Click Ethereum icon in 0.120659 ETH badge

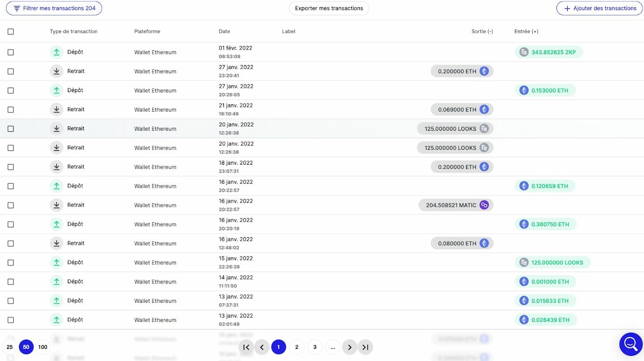pos(524,186)
